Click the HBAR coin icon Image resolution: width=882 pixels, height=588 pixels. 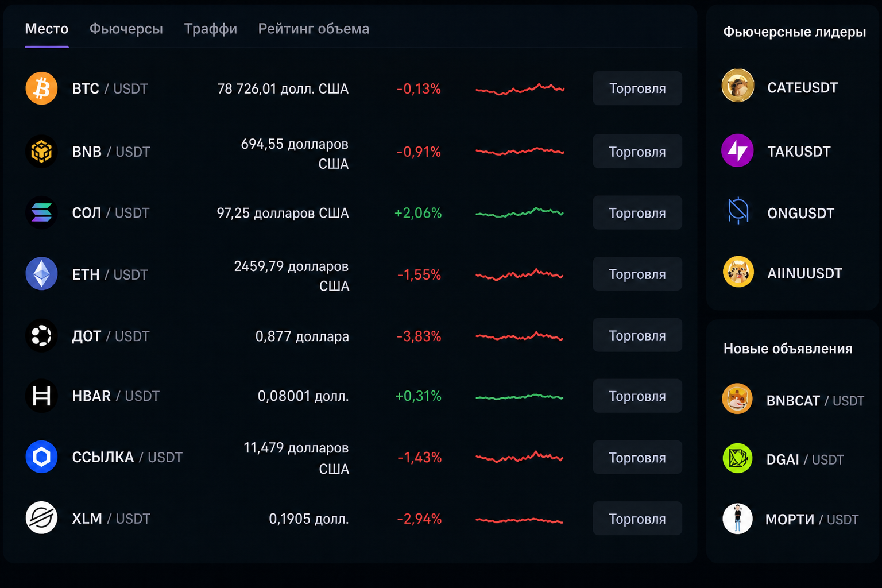point(41,396)
